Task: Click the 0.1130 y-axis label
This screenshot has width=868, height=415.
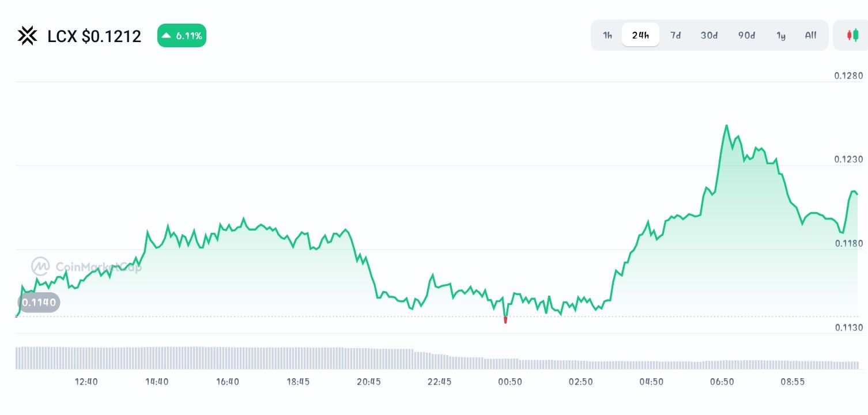Action: (x=848, y=327)
